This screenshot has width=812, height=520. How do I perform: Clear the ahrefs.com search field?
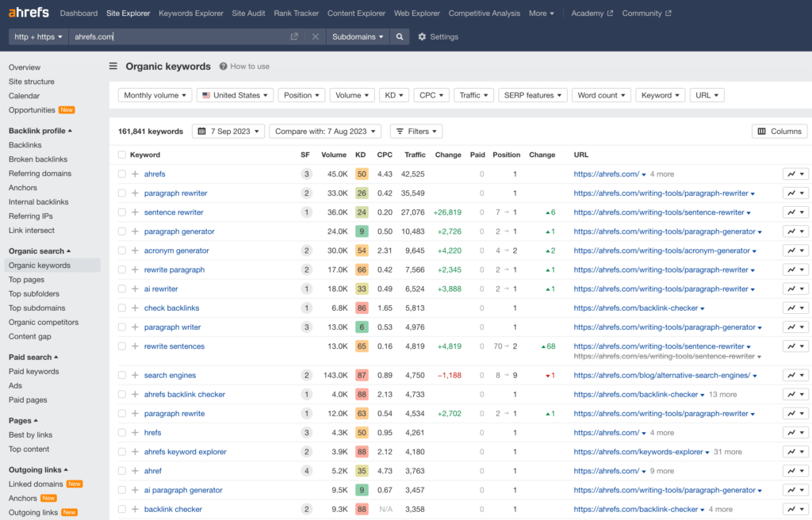(x=315, y=36)
